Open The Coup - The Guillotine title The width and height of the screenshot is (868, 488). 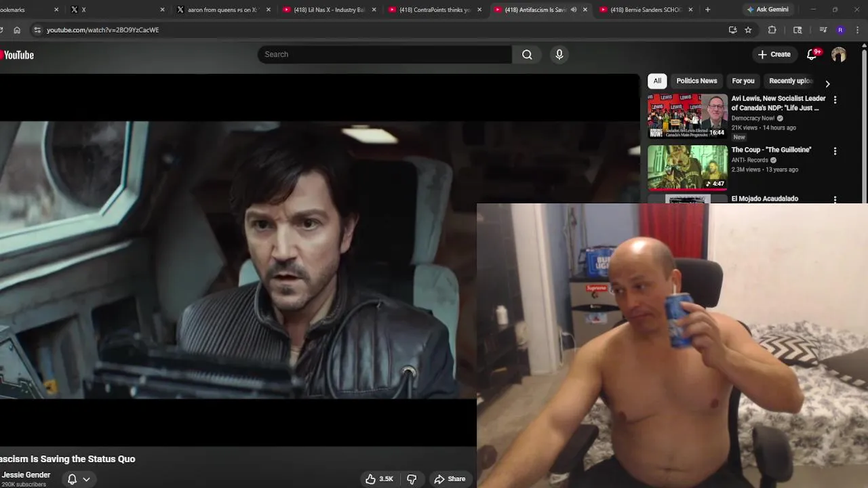771,150
